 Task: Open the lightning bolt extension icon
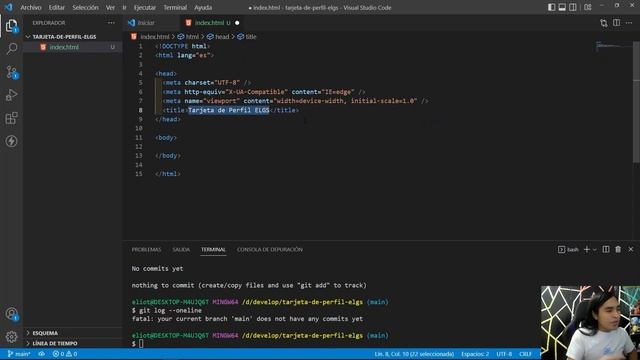click(x=11, y=141)
